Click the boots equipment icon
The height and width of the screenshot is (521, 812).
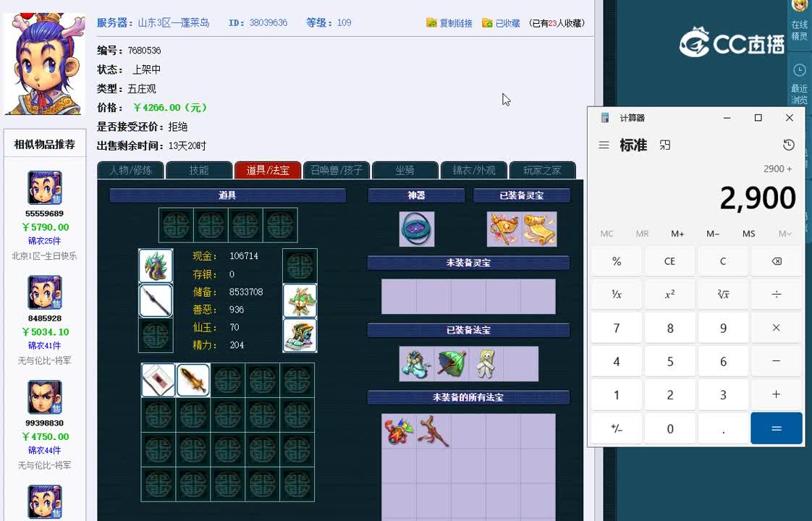click(300, 335)
